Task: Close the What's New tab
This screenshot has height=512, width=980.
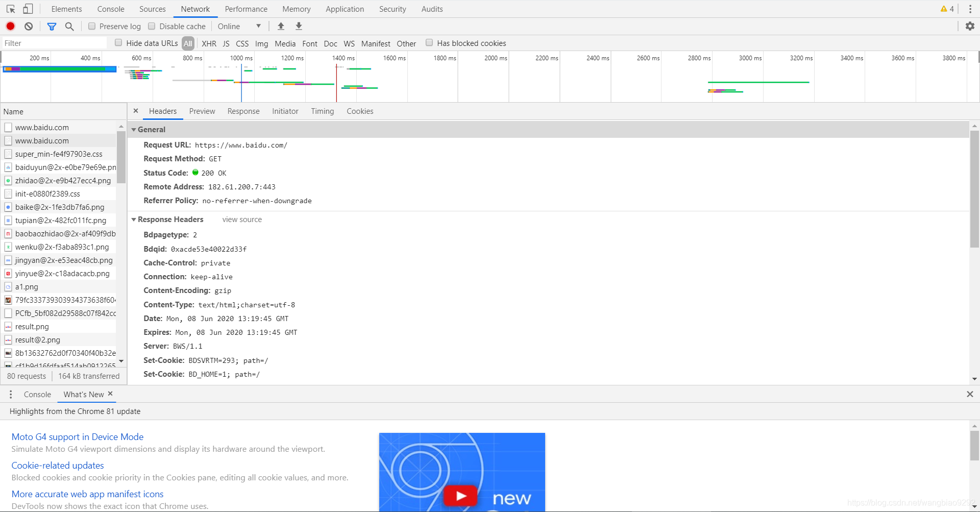Action: point(110,394)
